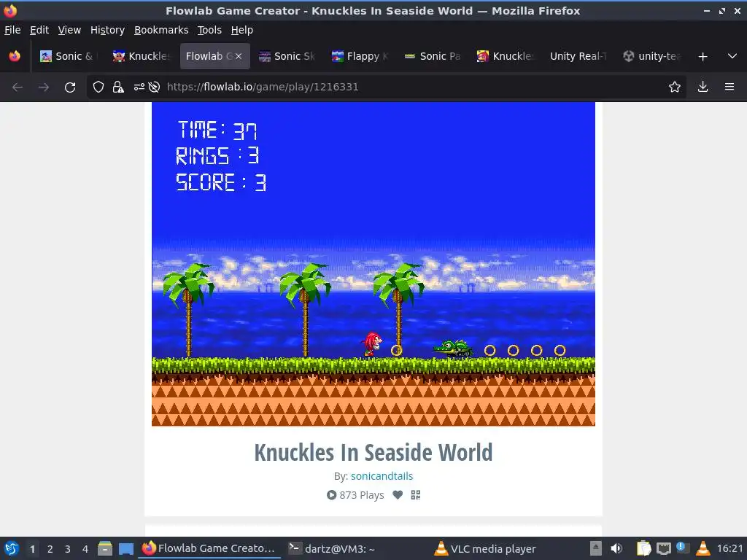
Task: Open the File menu
Action: [x=12, y=30]
